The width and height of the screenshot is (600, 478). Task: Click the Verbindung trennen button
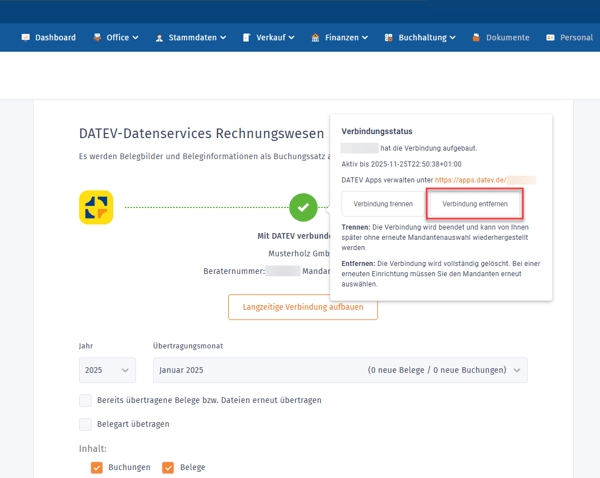[x=383, y=204]
